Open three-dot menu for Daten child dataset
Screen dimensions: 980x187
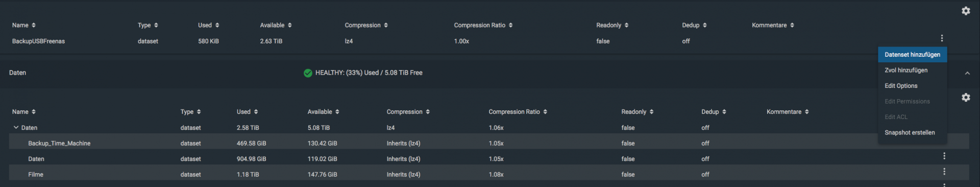click(x=944, y=156)
